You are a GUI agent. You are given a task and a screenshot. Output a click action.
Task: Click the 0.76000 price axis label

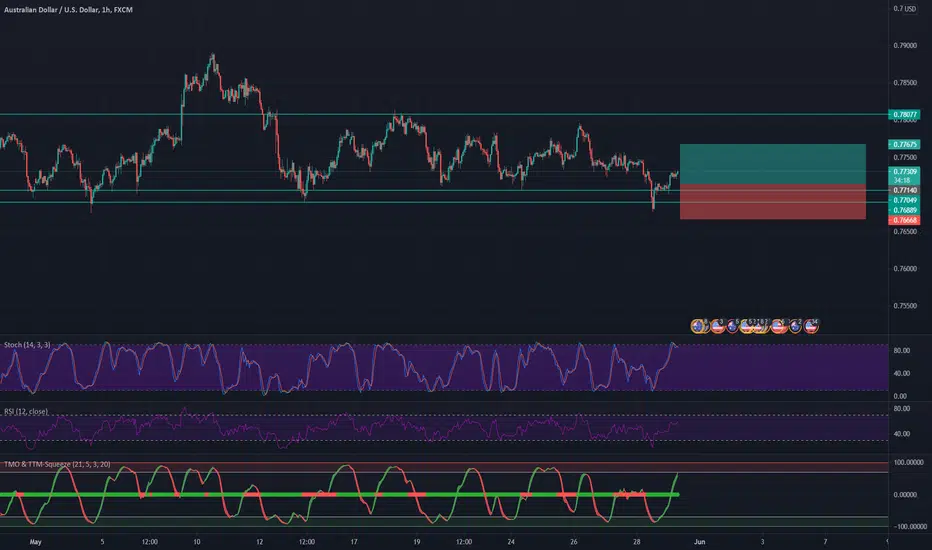pos(905,269)
